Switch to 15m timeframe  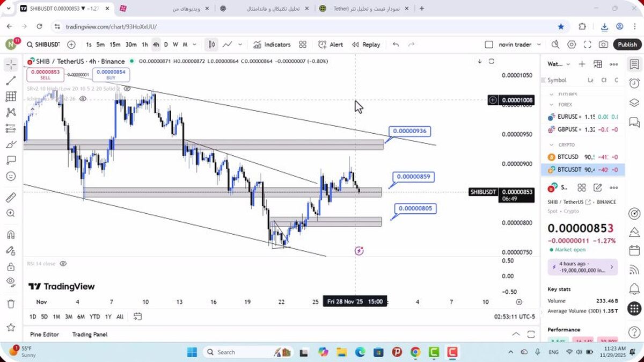click(115, 45)
